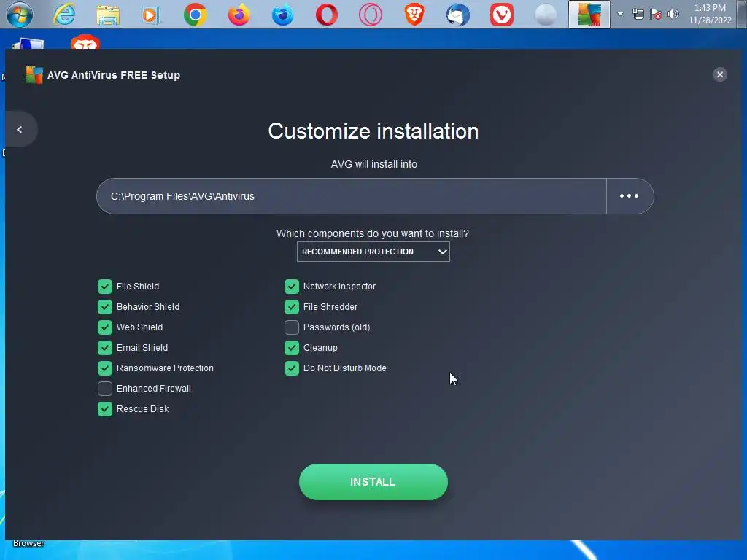This screenshot has width=747, height=560.
Task: Show hidden system tray icons
Action: tap(620, 15)
